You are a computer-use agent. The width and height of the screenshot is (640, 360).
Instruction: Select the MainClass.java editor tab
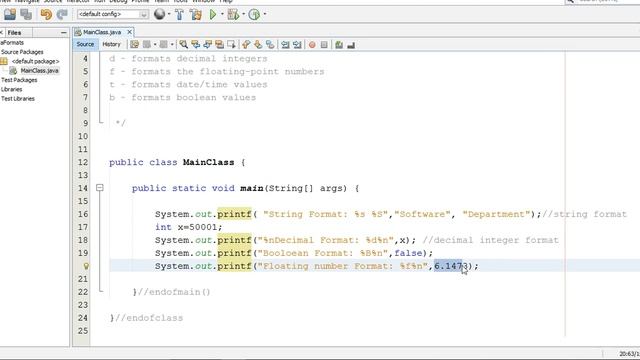(102, 32)
